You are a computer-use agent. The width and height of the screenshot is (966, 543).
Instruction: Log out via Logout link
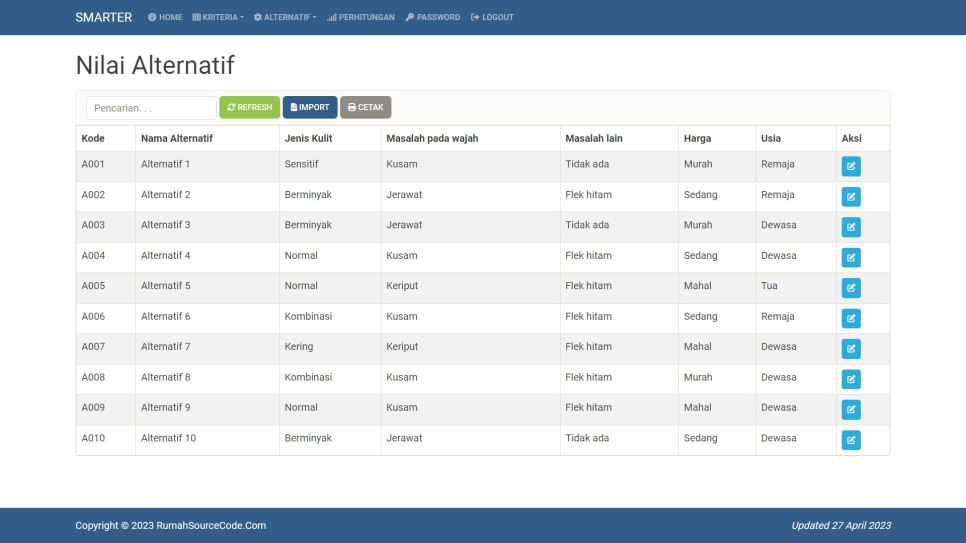pyautogui.click(x=492, y=17)
